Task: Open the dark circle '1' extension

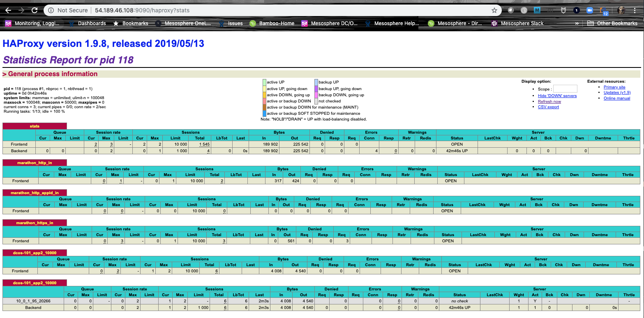Action: 577,10
